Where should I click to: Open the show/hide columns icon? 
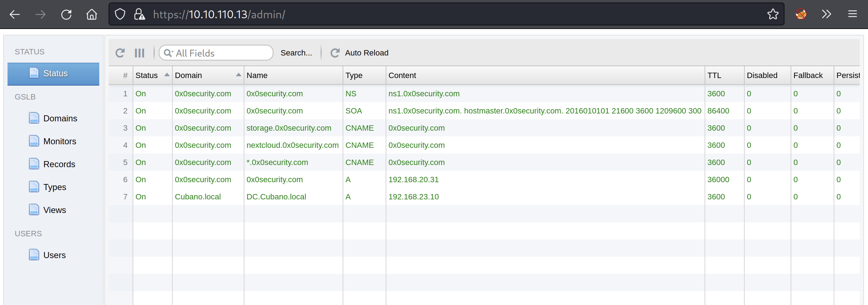[139, 53]
